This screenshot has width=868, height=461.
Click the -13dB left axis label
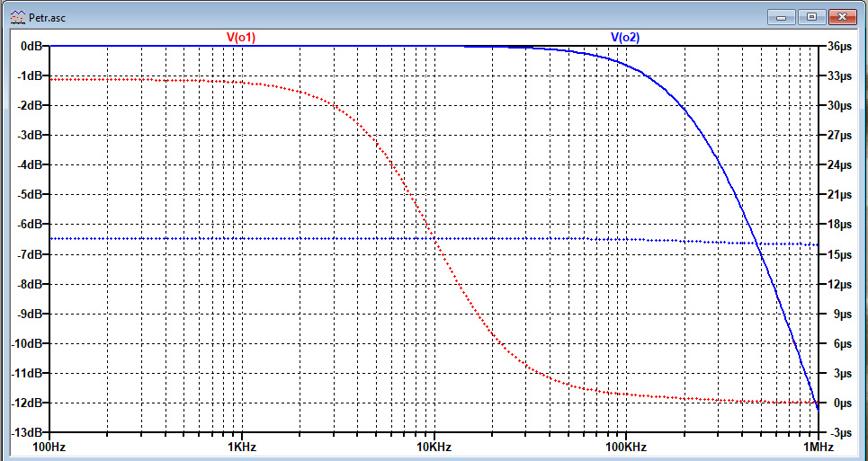tap(25, 433)
